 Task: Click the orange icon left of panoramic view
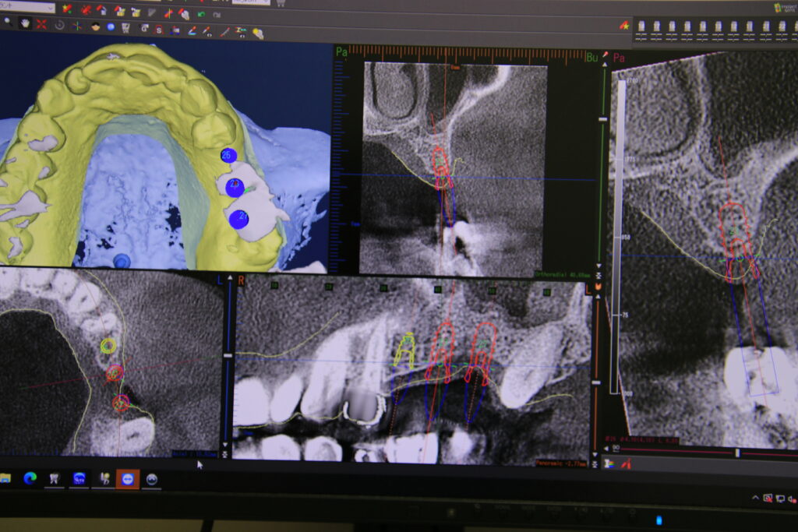(x=598, y=287)
